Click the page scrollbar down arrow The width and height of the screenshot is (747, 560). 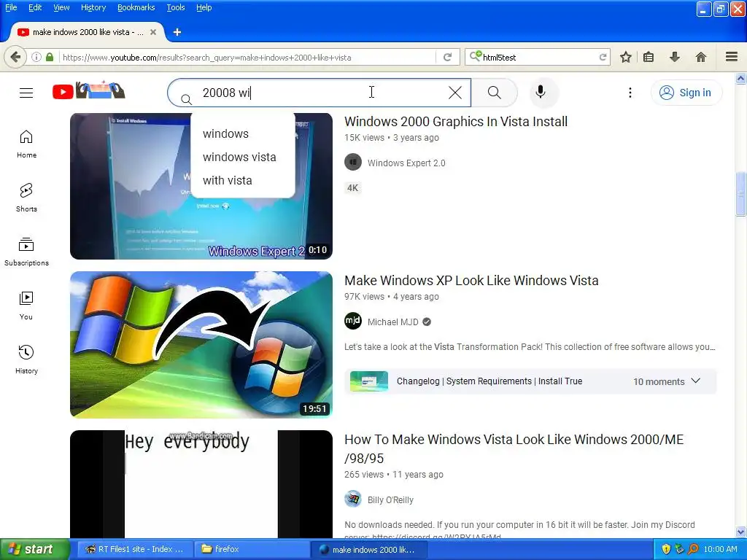(x=741, y=532)
